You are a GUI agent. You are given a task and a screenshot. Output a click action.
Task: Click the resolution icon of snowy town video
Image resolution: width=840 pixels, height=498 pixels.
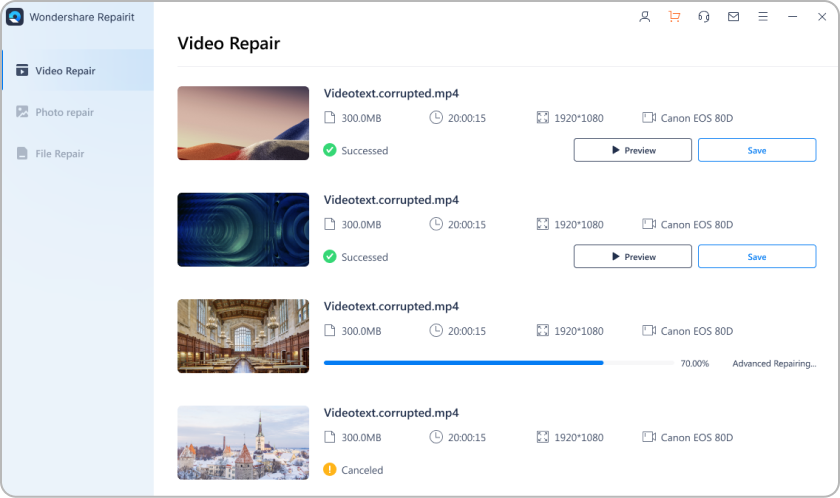543,437
